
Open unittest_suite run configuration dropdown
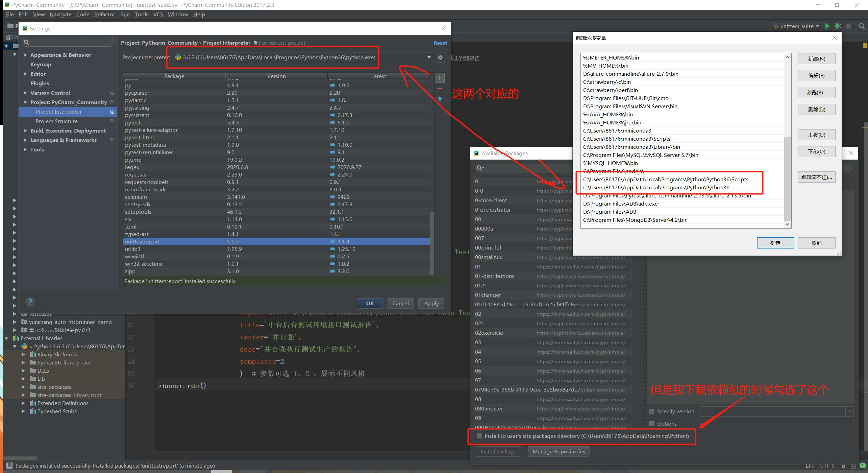797,26
